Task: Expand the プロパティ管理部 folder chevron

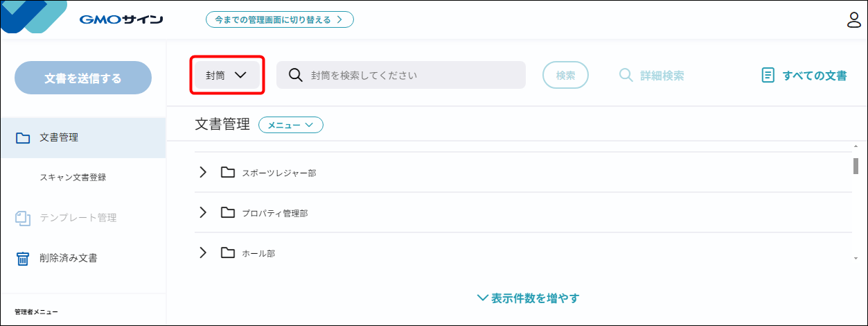Action: click(203, 212)
